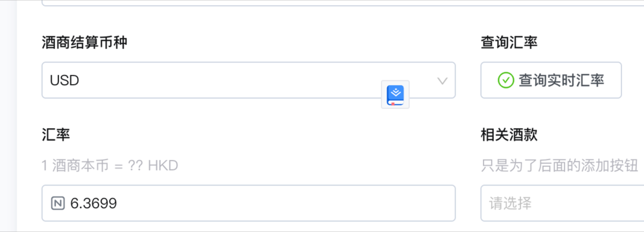This screenshot has height=232, width=644.
Task: Click the 查询汇率 field label
Action: coord(509,42)
